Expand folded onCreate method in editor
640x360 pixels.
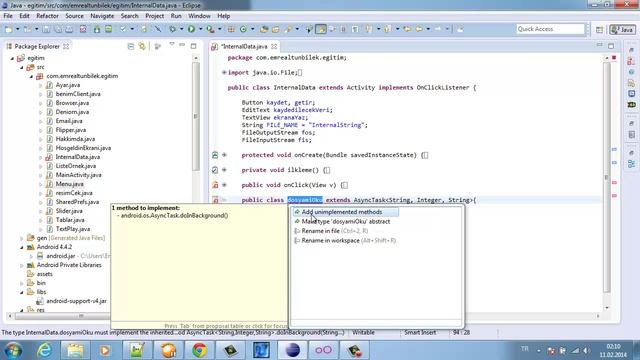tap(224, 155)
